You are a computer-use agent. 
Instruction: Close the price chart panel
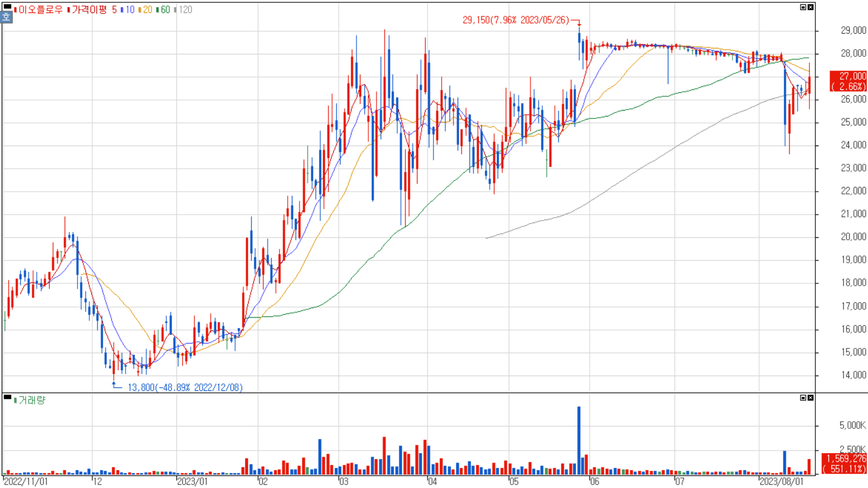click(x=811, y=7)
